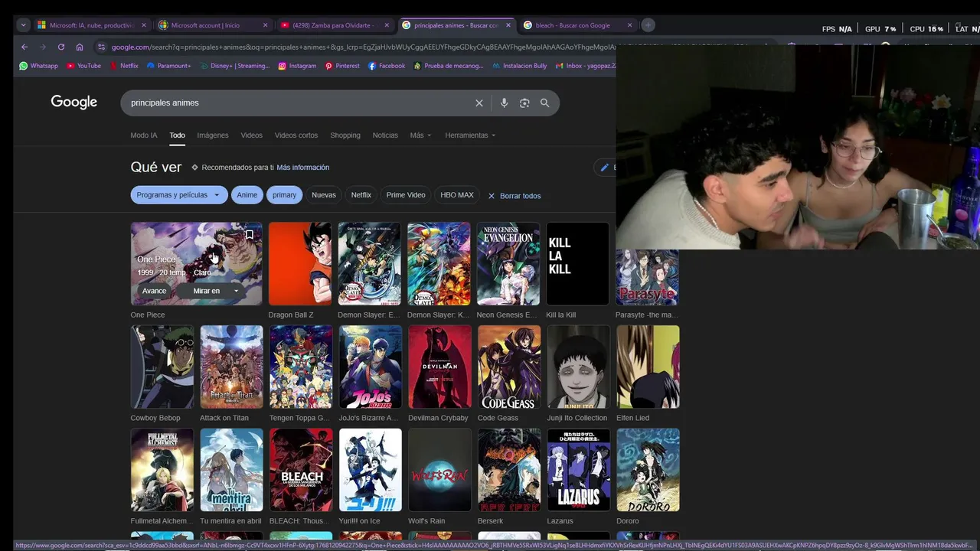The image size is (980, 551).
Task: Open the Videos search tab
Action: click(x=251, y=135)
